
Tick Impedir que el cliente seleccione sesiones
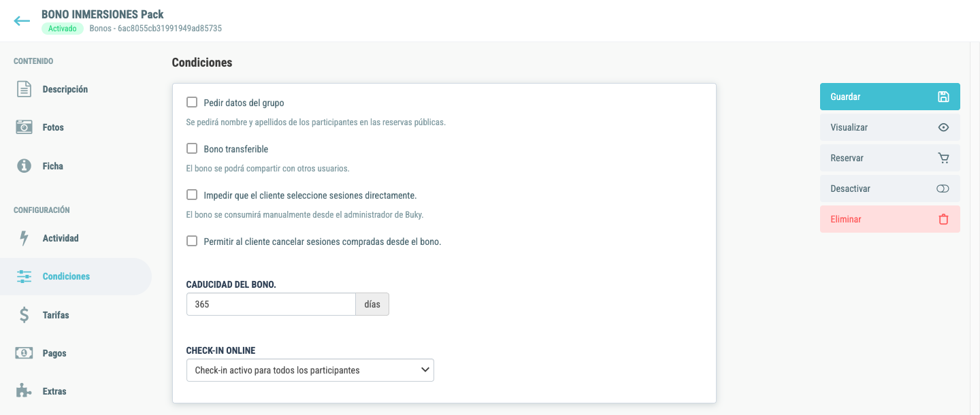(x=192, y=195)
